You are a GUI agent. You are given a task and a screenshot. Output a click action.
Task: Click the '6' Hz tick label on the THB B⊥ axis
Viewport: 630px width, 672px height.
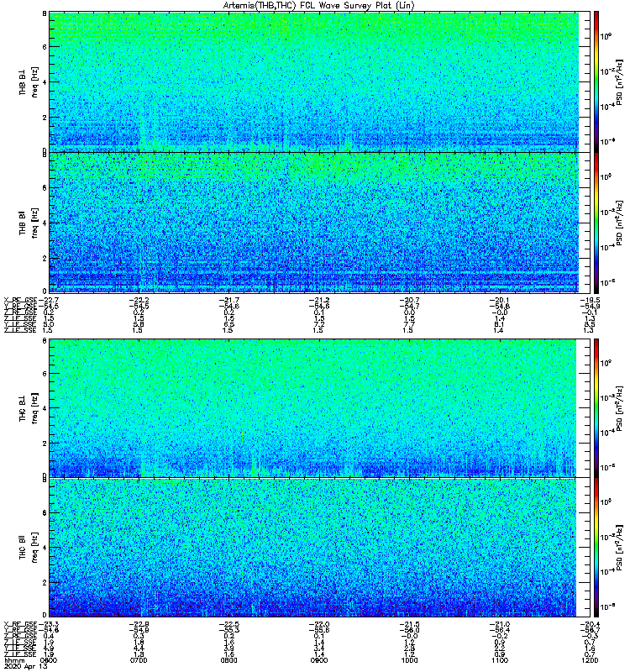coord(45,47)
